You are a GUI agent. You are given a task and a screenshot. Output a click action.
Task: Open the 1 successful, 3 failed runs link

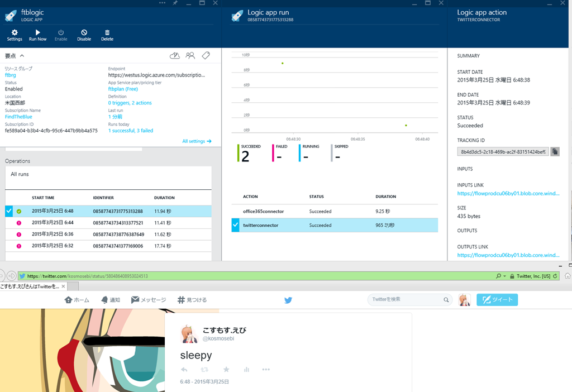(x=131, y=131)
